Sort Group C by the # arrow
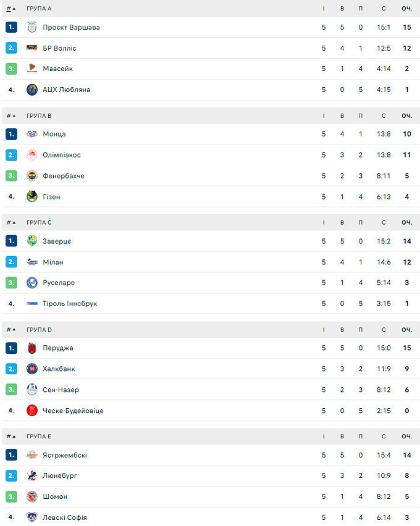 (x=11, y=222)
